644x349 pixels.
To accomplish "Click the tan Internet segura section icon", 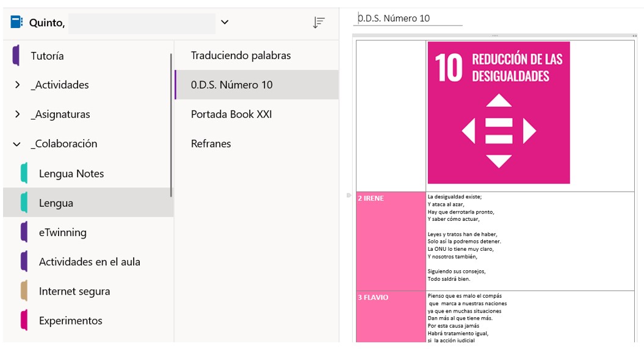I will [24, 291].
